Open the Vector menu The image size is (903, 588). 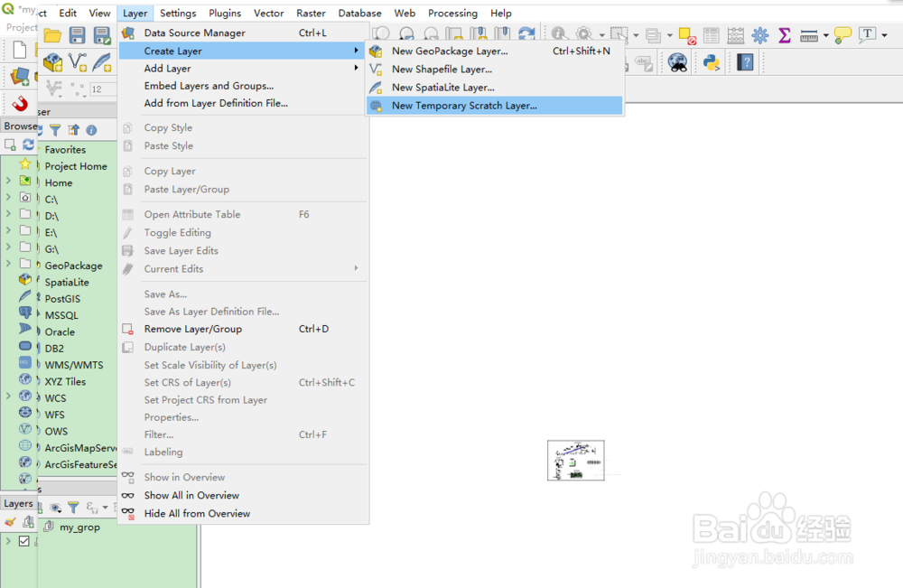click(x=268, y=14)
